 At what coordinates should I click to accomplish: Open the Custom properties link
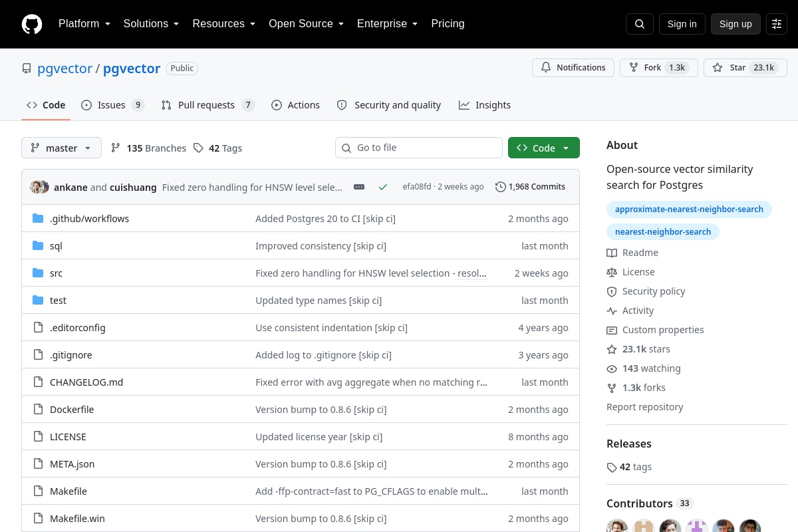pyautogui.click(x=655, y=330)
